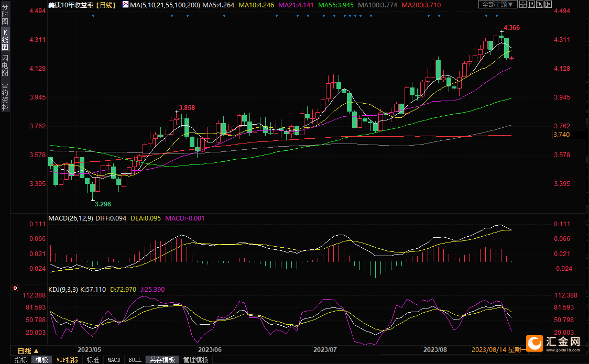Apply the BOLL indicator template
Image resolution: width=589 pixels, height=364 pixels.
tap(135, 360)
